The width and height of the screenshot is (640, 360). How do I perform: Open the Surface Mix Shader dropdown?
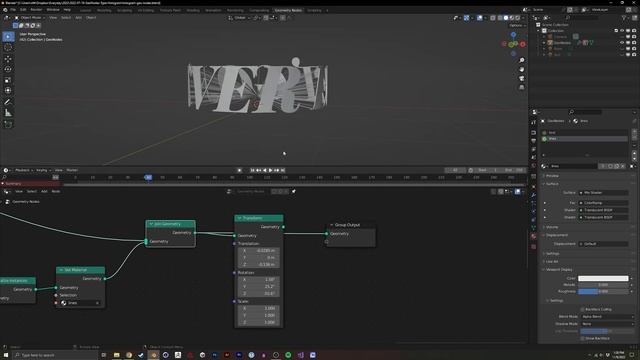pyautogui.click(x=603, y=193)
